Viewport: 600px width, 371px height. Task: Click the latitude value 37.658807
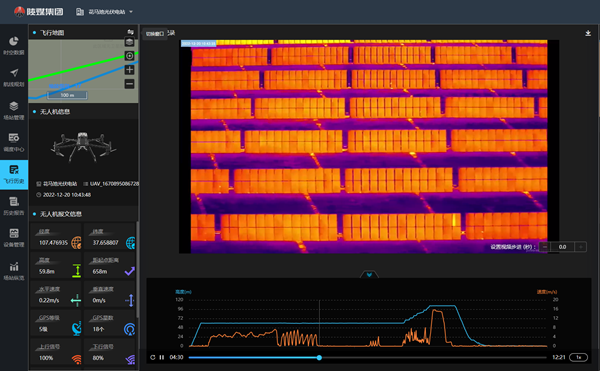coord(105,243)
